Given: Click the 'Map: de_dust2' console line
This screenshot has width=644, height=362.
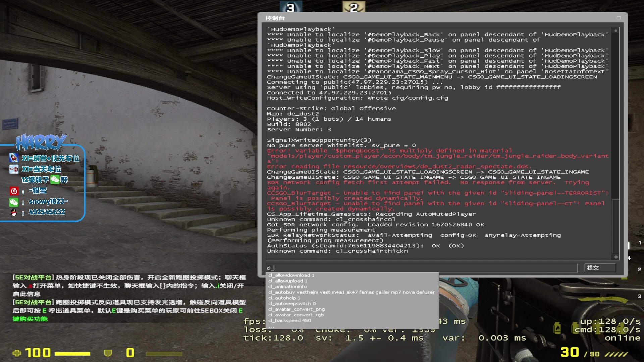Looking at the screenshot, I should [x=293, y=114].
